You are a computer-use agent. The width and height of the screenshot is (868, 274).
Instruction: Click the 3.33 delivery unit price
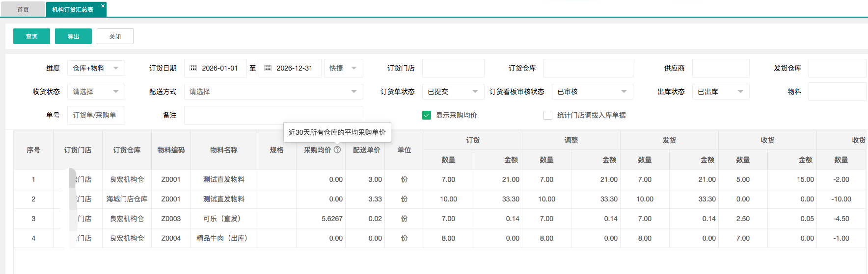(365, 199)
